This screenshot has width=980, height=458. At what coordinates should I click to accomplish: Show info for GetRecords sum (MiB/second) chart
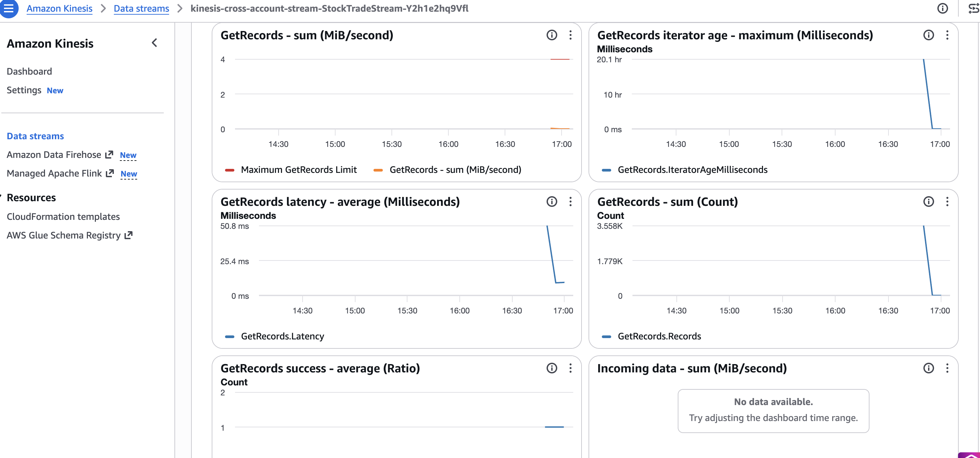coord(552,35)
